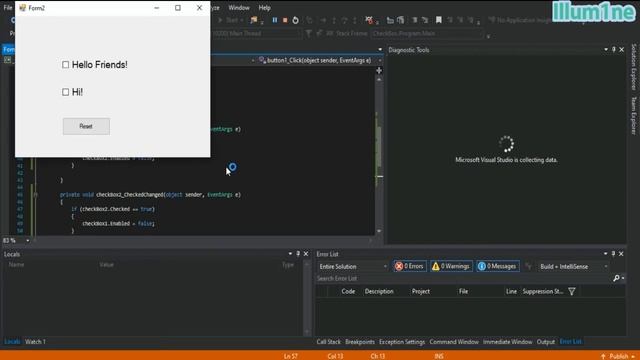Open Locals panel window options arrow

(290, 254)
